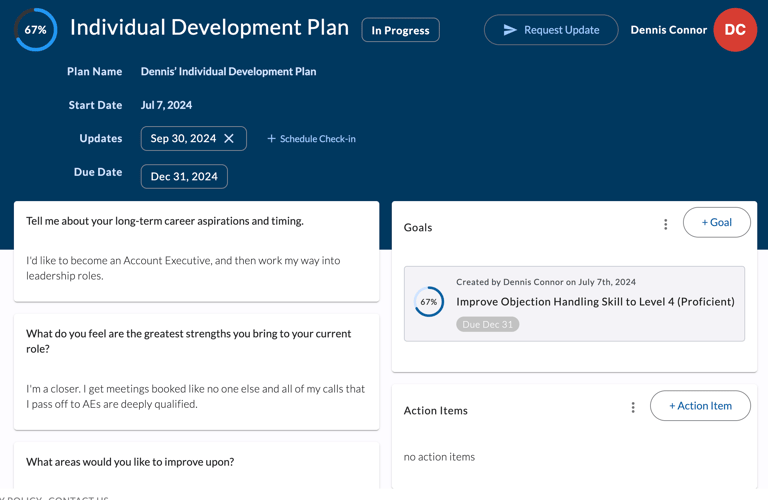
Task: Click the 67% progress ring in header
Action: pos(35,30)
